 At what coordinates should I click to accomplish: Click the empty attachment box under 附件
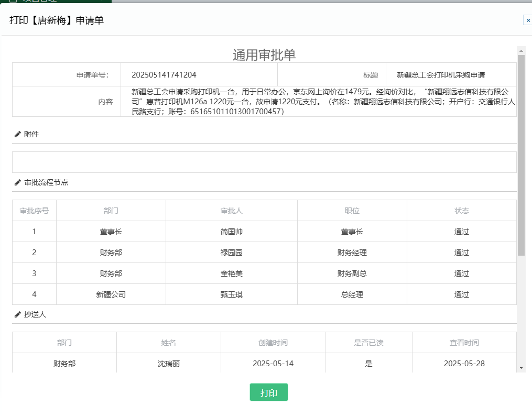click(264, 162)
